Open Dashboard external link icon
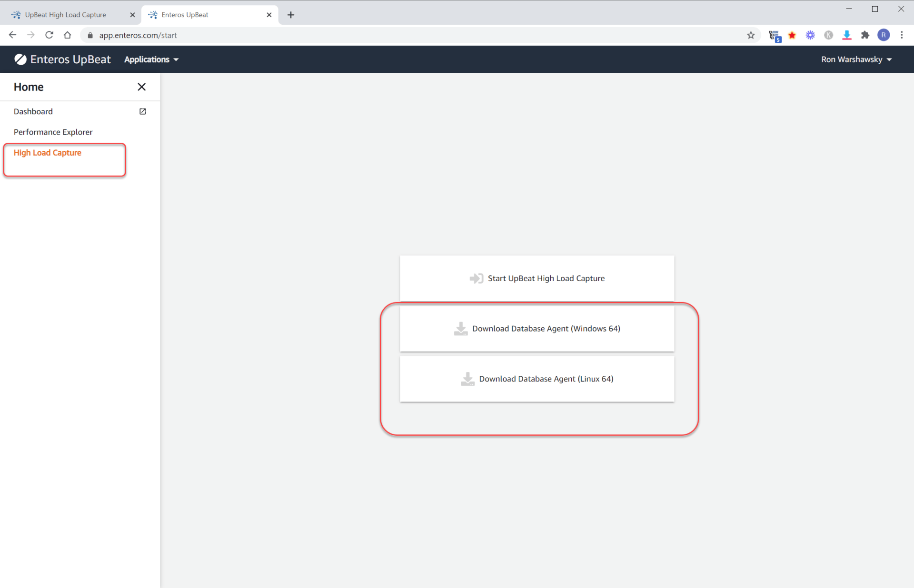The image size is (914, 588). tap(142, 111)
